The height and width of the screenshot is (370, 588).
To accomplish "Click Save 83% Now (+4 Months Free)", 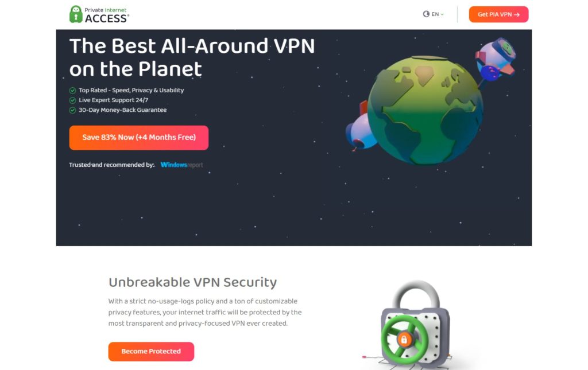I will 139,138.
